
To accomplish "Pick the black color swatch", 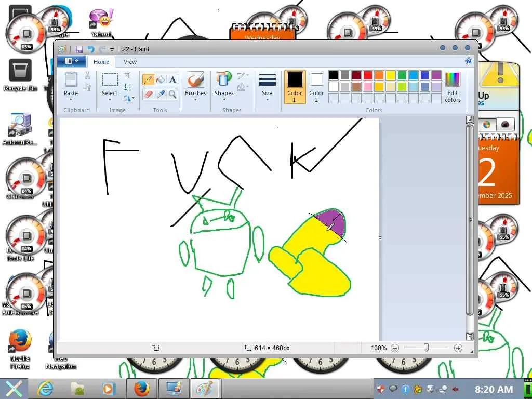I will pyautogui.click(x=333, y=75).
